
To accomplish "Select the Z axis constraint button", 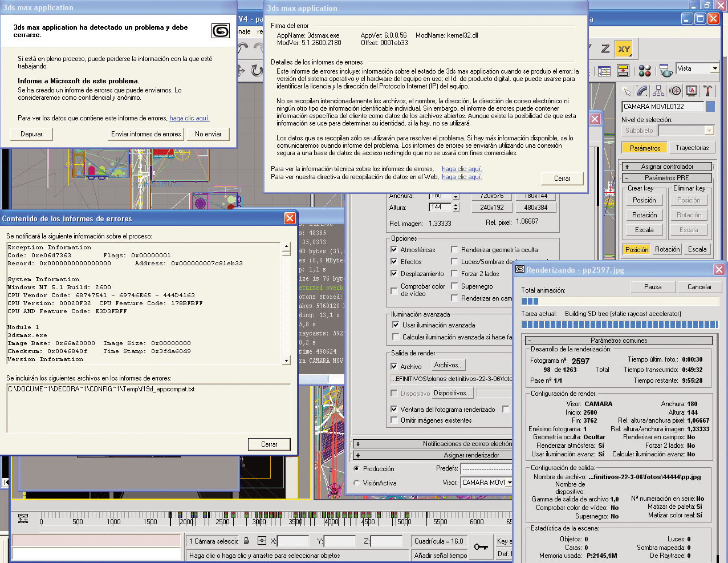I will pyautogui.click(x=605, y=49).
